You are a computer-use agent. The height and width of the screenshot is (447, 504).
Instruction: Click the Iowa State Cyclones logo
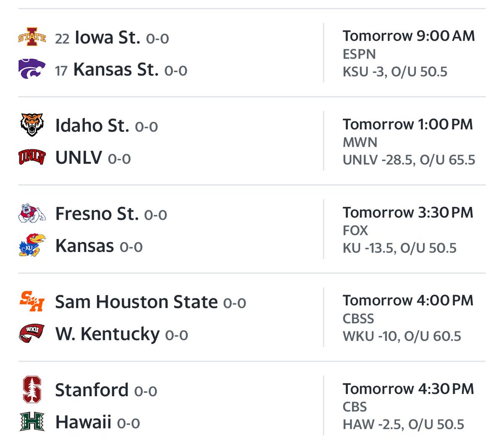[32, 37]
